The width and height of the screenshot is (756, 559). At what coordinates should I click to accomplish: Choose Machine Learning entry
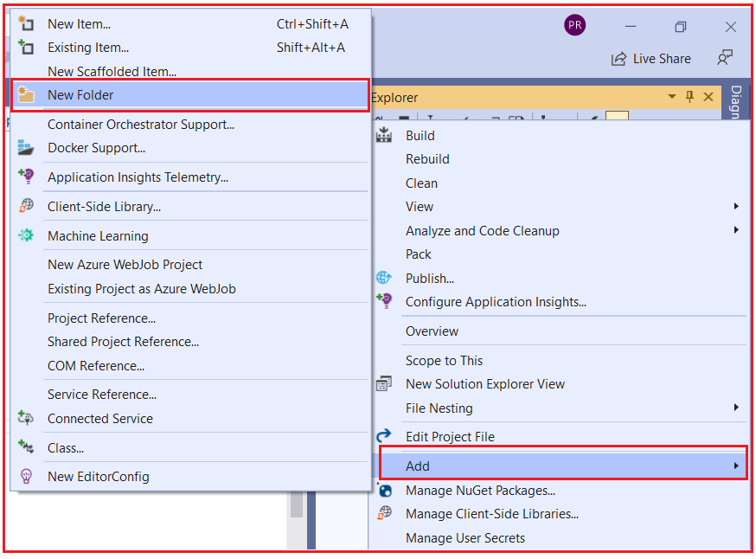click(191, 236)
